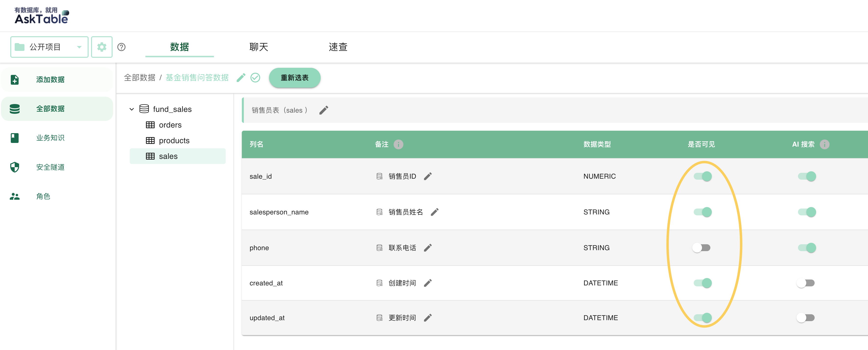Collapse the fund_sales database tree
The height and width of the screenshot is (350, 868).
click(132, 109)
